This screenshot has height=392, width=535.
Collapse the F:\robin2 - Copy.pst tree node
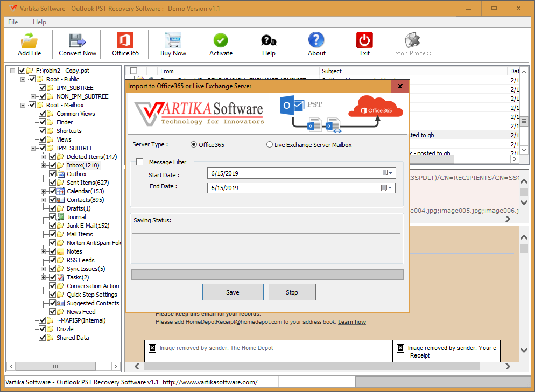coord(12,71)
